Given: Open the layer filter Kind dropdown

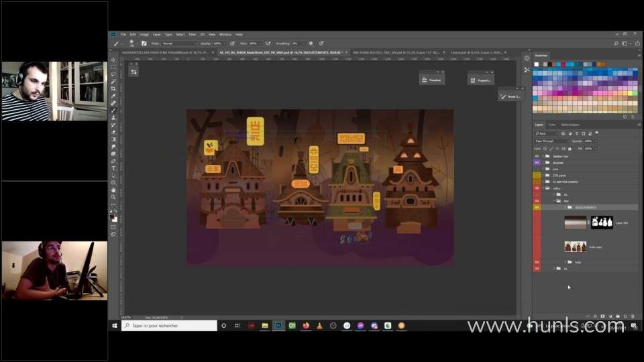Looking at the screenshot, I should [547, 133].
